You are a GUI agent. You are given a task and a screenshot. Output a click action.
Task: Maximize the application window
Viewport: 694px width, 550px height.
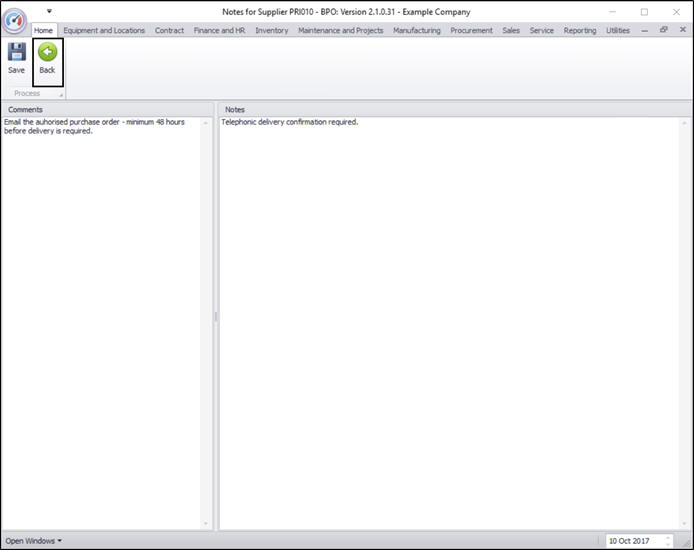(644, 12)
